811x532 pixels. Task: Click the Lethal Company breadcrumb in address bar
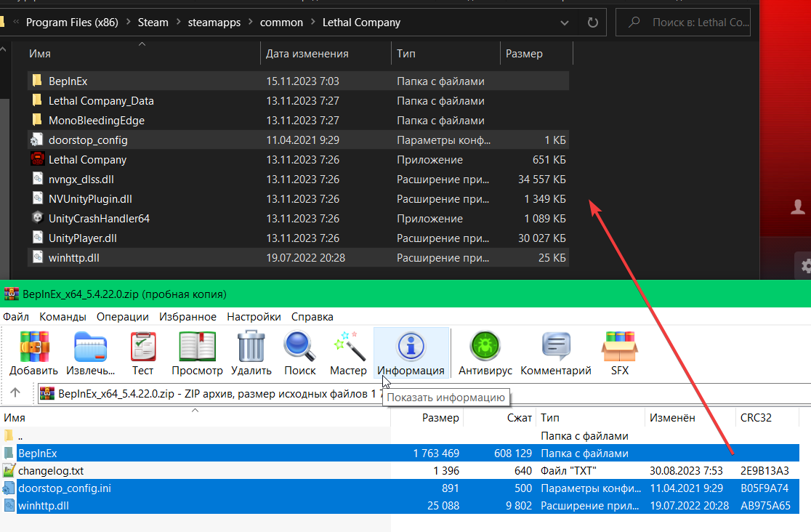tap(362, 23)
